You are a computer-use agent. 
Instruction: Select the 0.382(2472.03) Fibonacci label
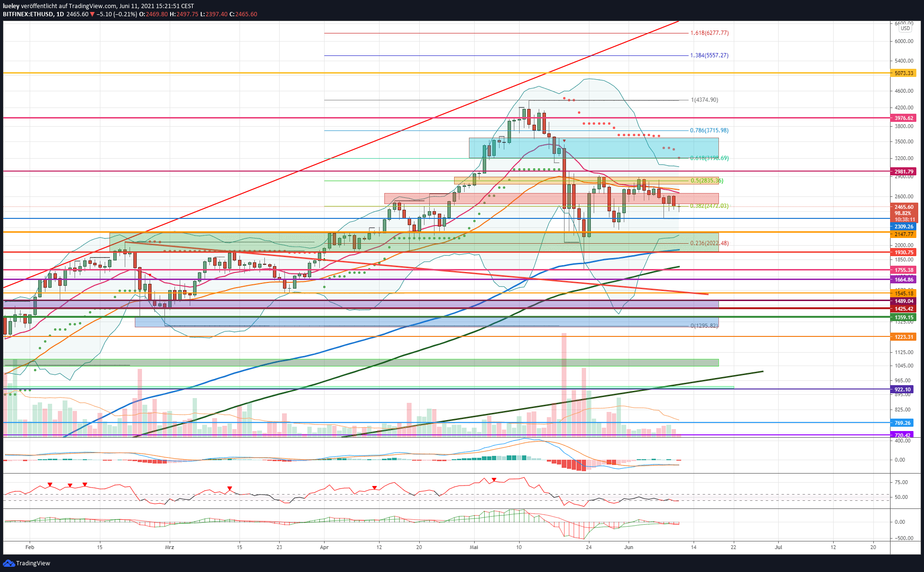[709, 206]
